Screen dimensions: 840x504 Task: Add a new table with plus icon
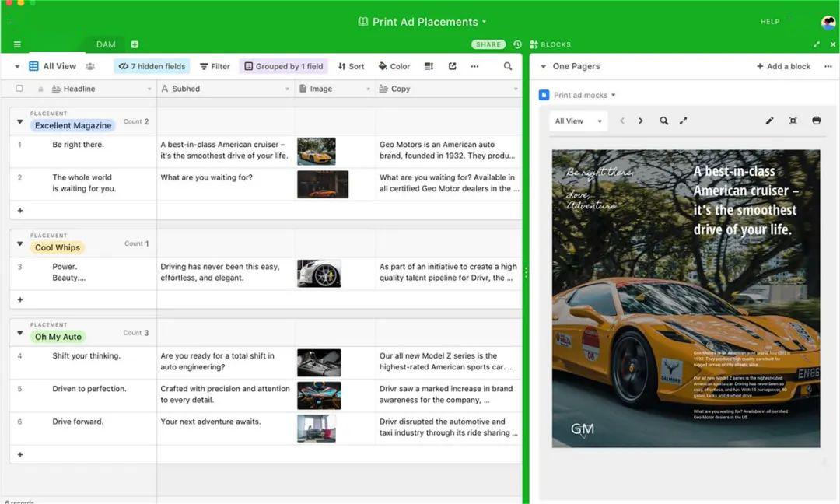point(135,44)
